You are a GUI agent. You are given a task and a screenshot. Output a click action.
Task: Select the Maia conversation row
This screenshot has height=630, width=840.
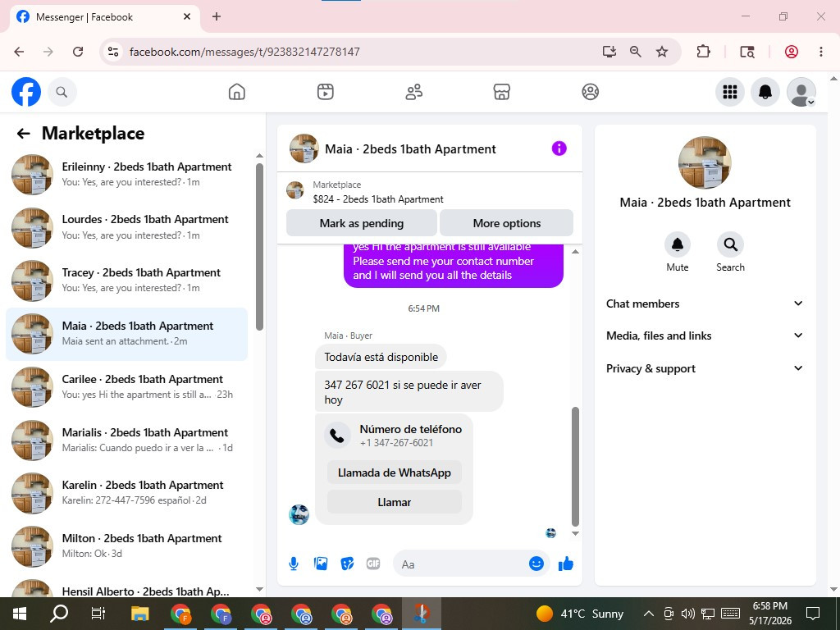pos(127,334)
